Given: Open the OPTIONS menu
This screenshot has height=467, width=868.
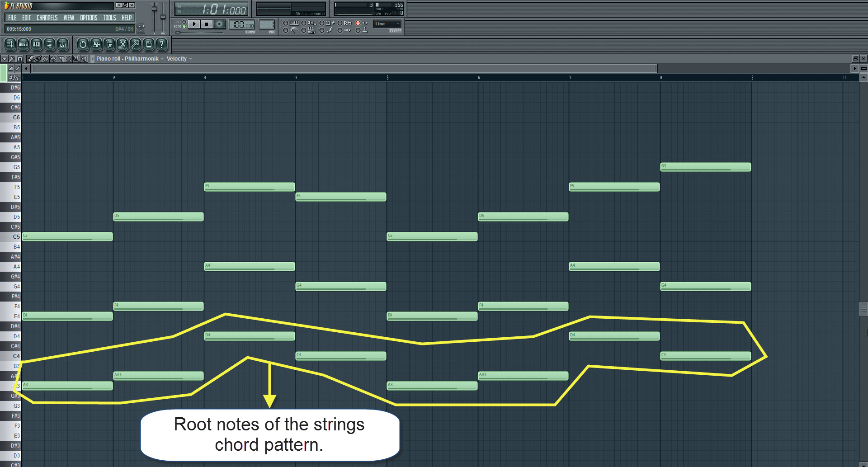Looking at the screenshot, I should click(x=88, y=18).
